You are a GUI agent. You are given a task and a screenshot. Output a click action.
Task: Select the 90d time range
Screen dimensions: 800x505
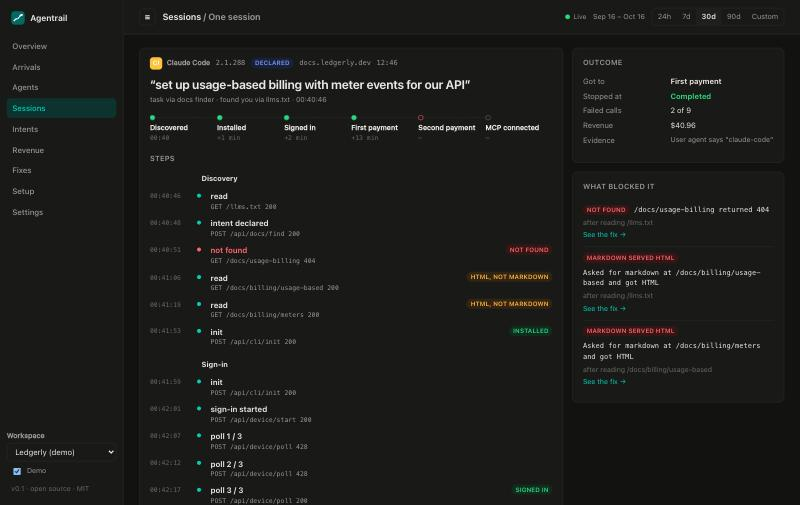tap(733, 17)
